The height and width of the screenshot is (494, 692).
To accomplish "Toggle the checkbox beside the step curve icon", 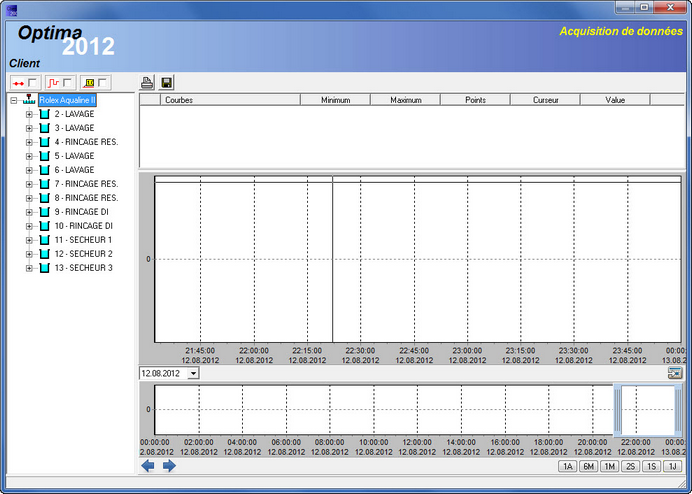I will 67,83.
